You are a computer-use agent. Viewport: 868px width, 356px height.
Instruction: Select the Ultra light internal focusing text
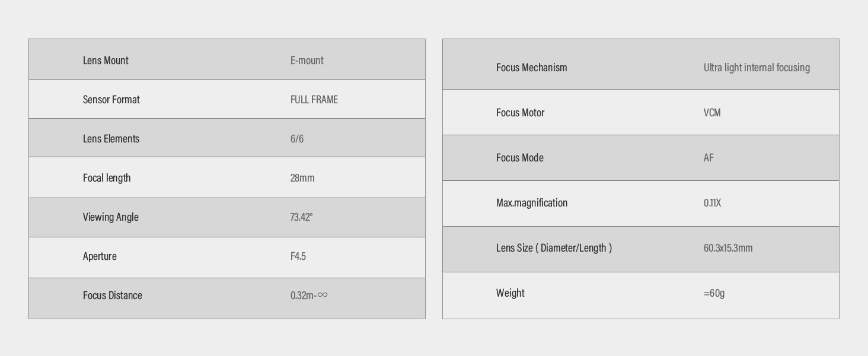point(757,68)
